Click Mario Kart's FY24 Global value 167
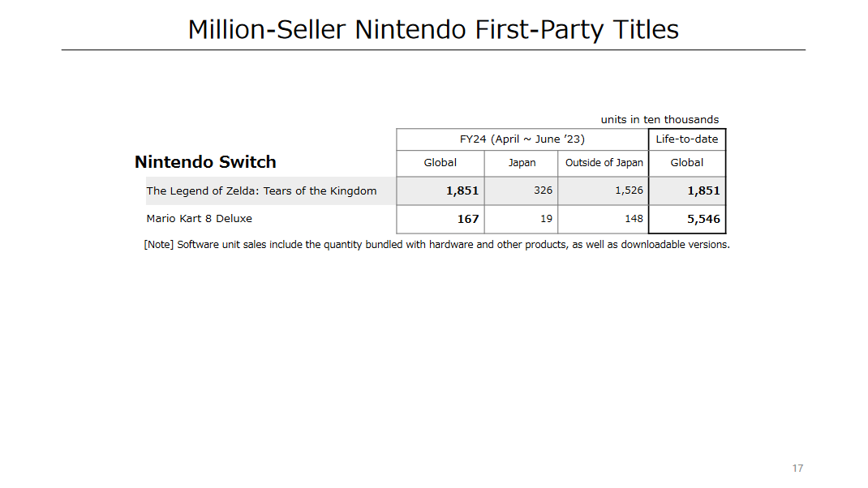The image size is (868, 488). 468,219
